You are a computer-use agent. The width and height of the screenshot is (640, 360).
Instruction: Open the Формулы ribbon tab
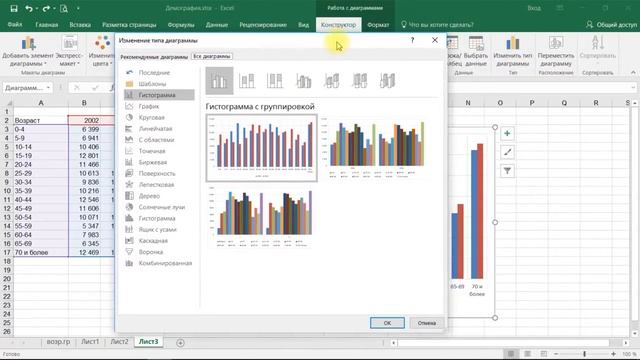coord(181,24)
